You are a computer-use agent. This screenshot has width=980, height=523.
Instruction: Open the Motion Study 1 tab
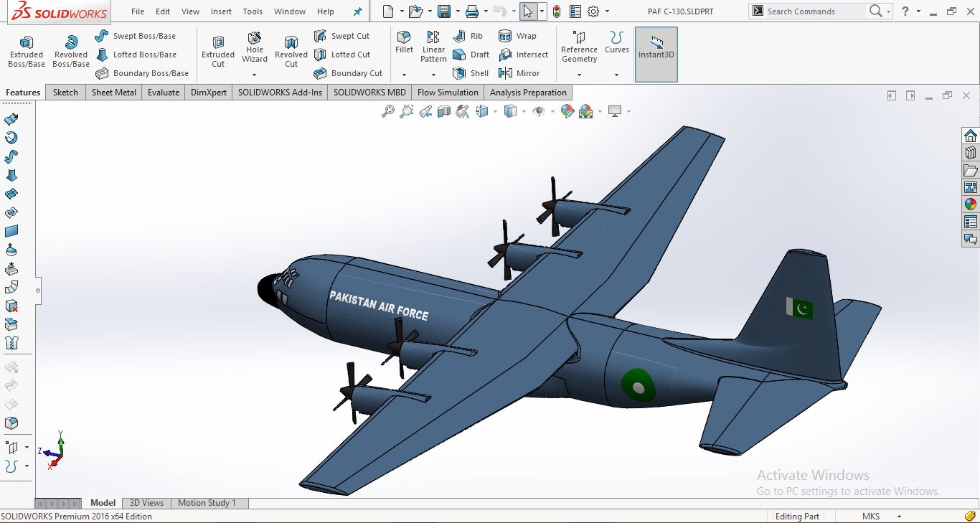207,503
